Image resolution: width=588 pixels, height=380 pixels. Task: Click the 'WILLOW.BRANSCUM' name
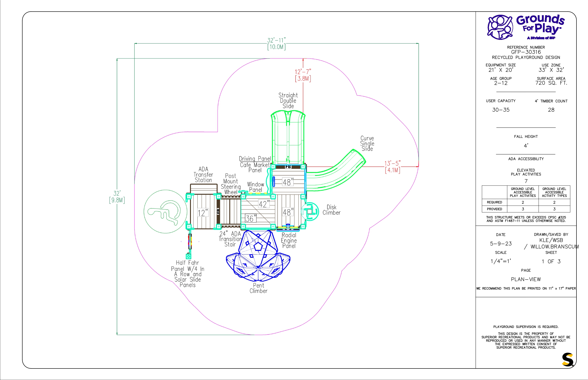pos(554,247)
